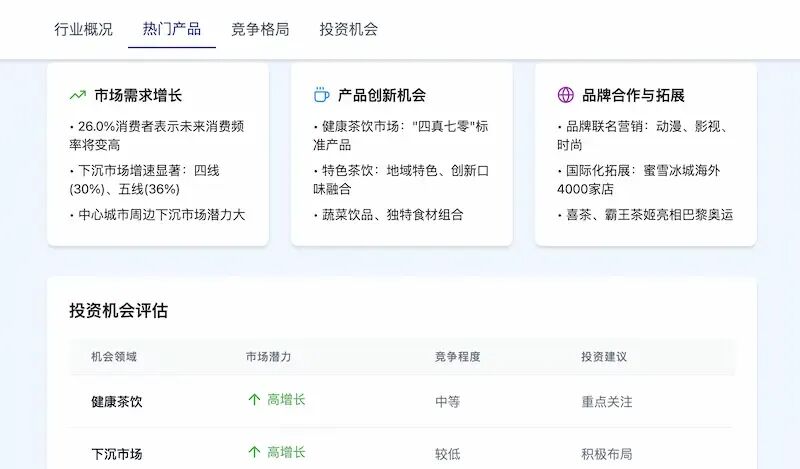This screenshot has height=469, width=800.
Task: Click the coffee cup icon beside 产品创新机会
Action: (321, 95)
